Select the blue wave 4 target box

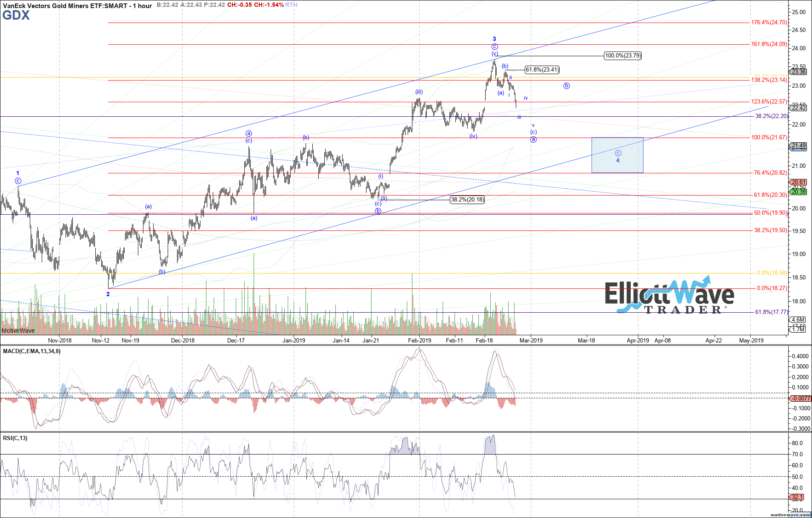(x=617, y=155)
